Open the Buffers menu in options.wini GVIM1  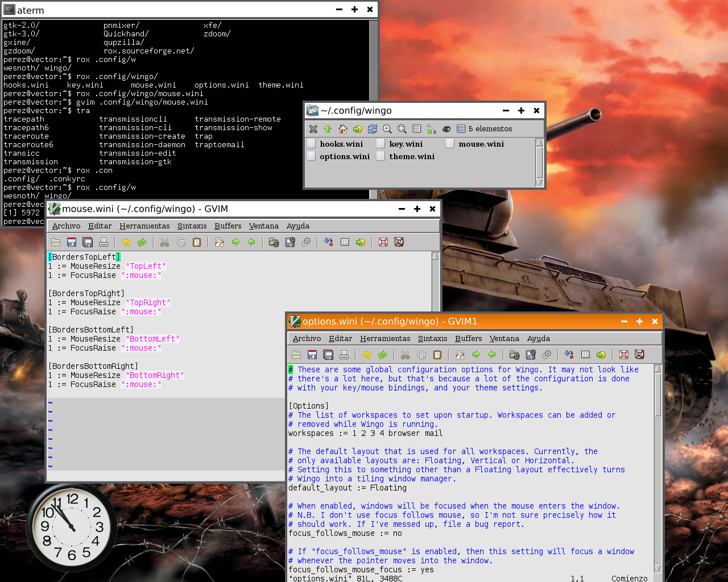[469, 339]
